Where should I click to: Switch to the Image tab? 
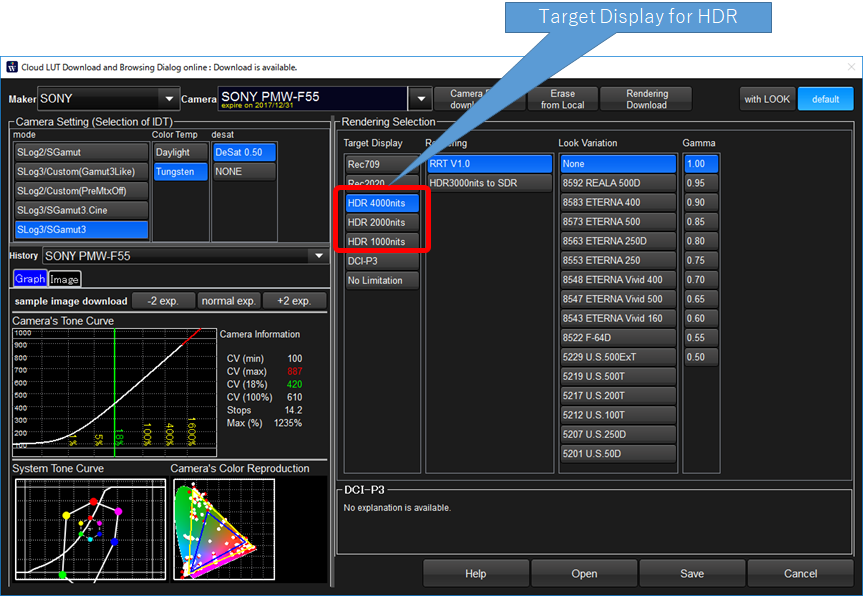coord(64,279)
